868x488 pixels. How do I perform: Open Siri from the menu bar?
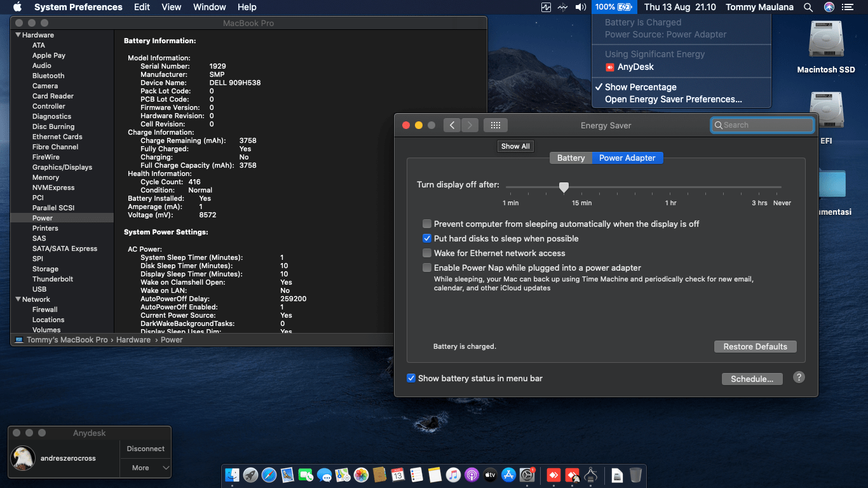pyautogui.click(x=829, y=7)
